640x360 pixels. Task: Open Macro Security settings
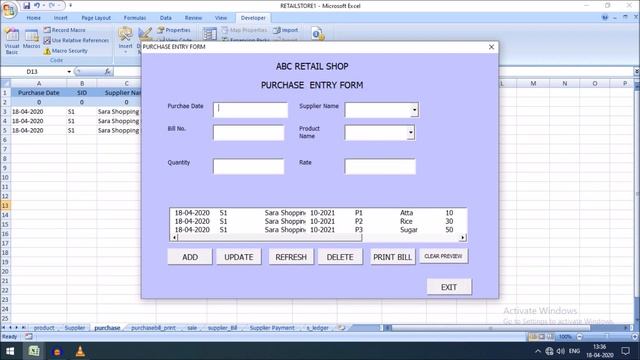(66, 51)
